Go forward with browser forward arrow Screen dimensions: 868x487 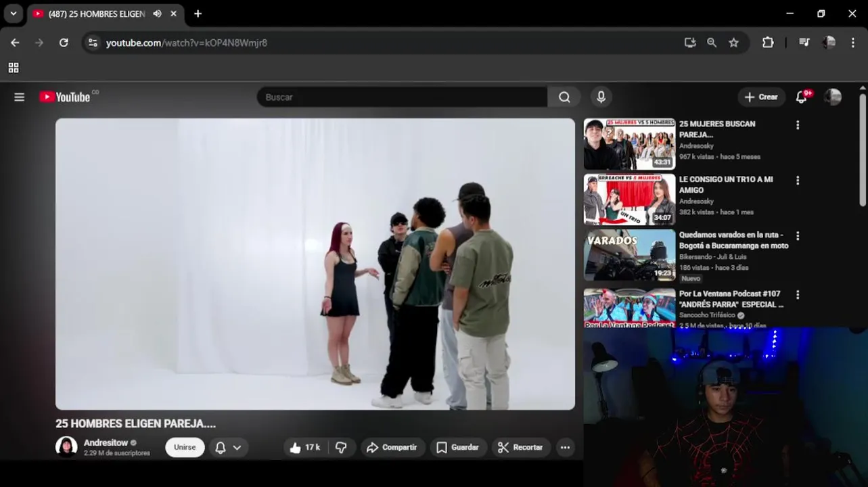39,43
